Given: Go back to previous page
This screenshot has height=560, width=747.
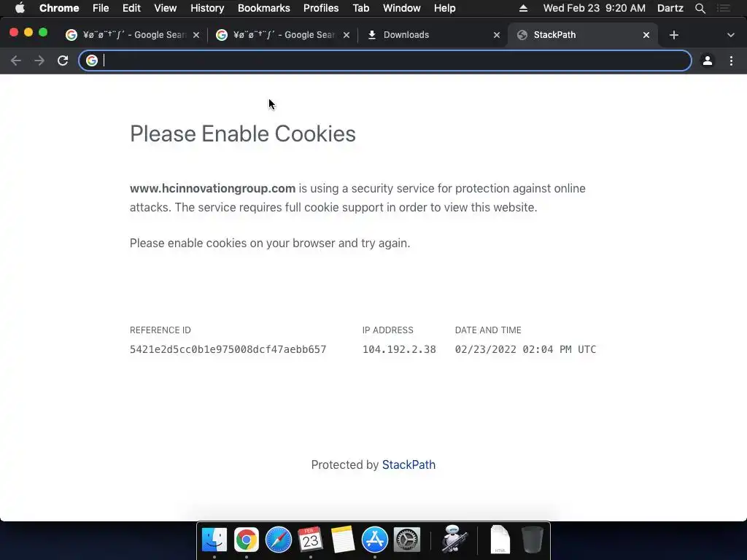Looking at the screenshot, I should (16, 61).
